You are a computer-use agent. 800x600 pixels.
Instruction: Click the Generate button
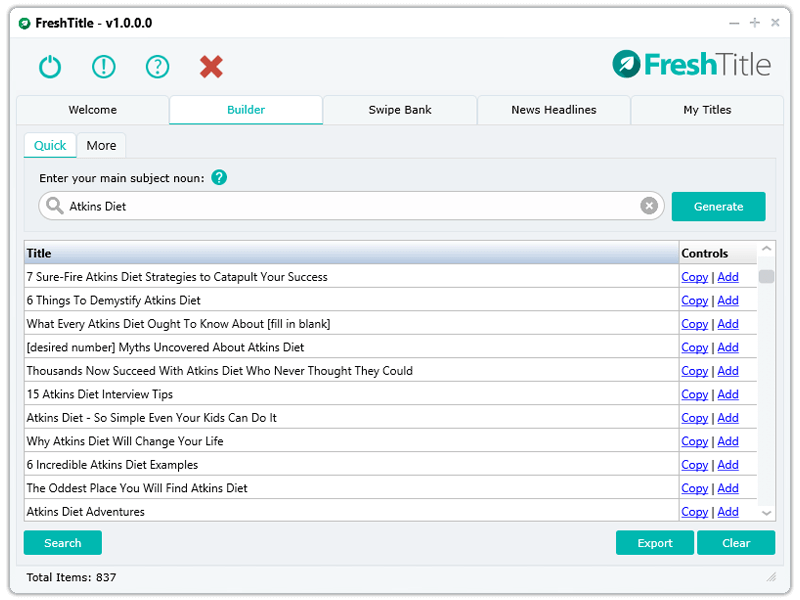pyautogui.click(x=718, y=207)
